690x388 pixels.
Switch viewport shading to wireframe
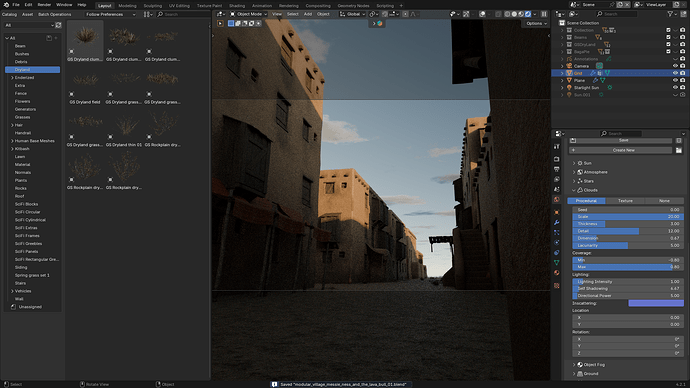click(507, 14)
